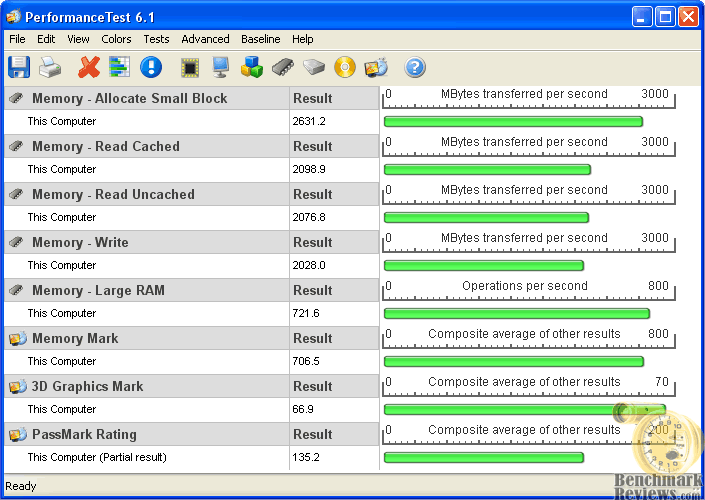705x500 pixels.
Task: Click the Memory Mark row icon
Action: point(18,338)
